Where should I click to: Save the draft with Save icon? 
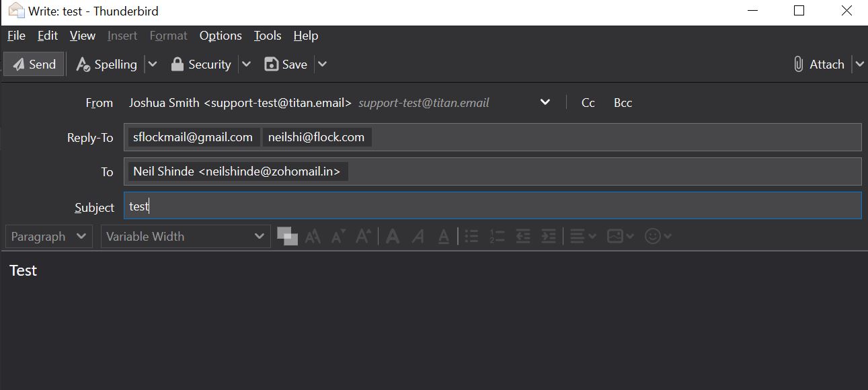click(286, 65)
